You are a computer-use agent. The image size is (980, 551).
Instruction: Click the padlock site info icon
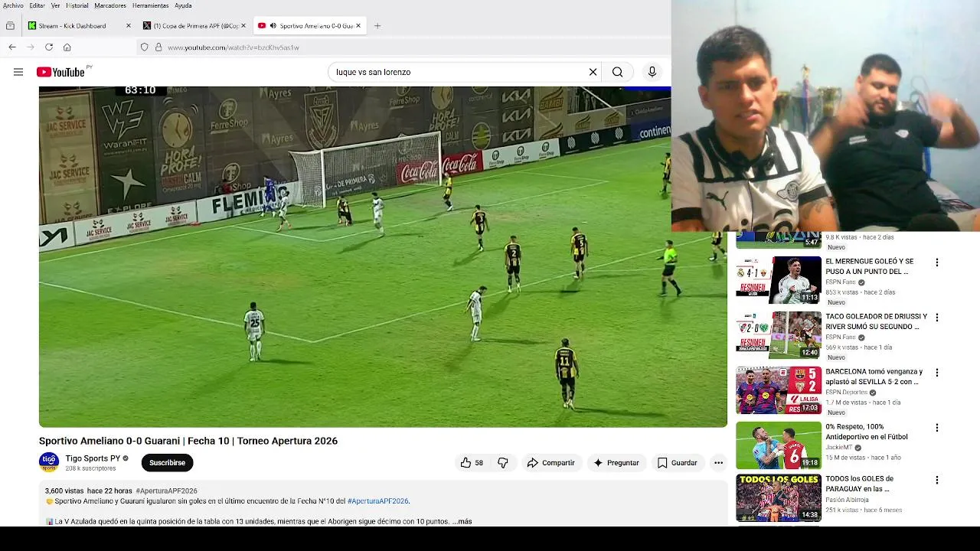click(x=158, y=47)
